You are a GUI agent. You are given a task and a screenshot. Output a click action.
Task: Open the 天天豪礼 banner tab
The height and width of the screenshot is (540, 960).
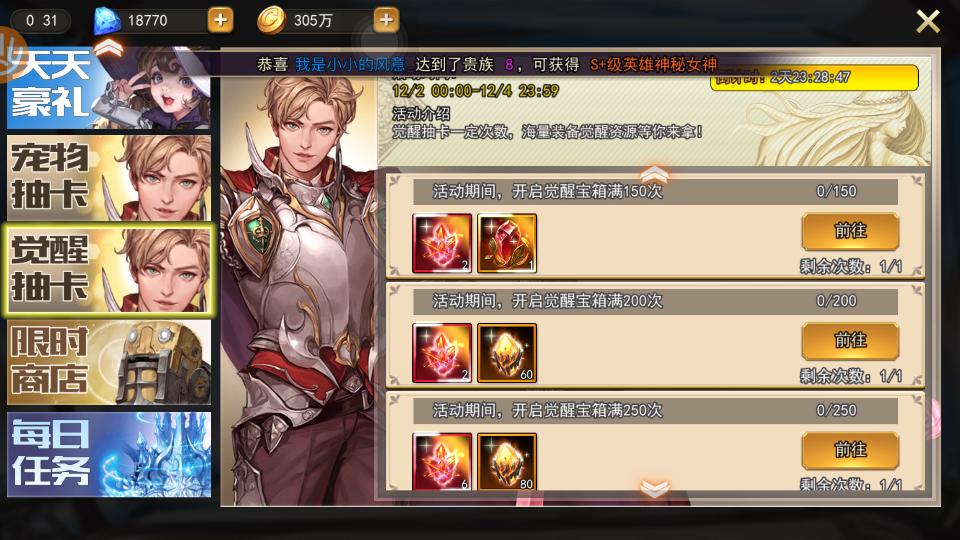[x=109, y=87]
